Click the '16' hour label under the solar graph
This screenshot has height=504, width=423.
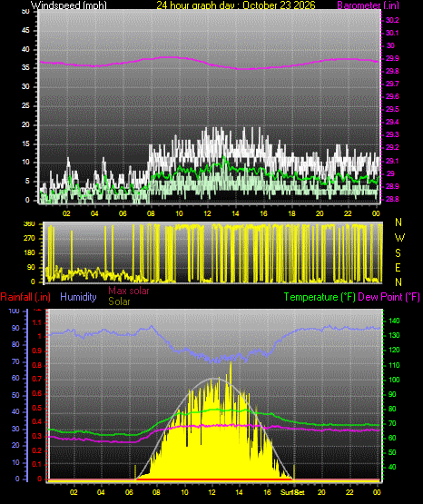pos(267,492)
